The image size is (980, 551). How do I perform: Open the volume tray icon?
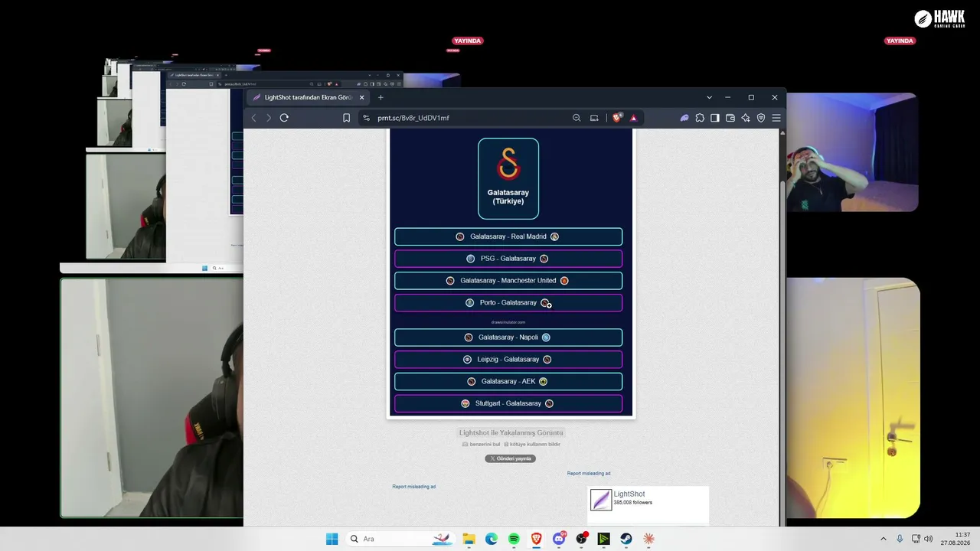pyautogui.click(x=929, y=539)
